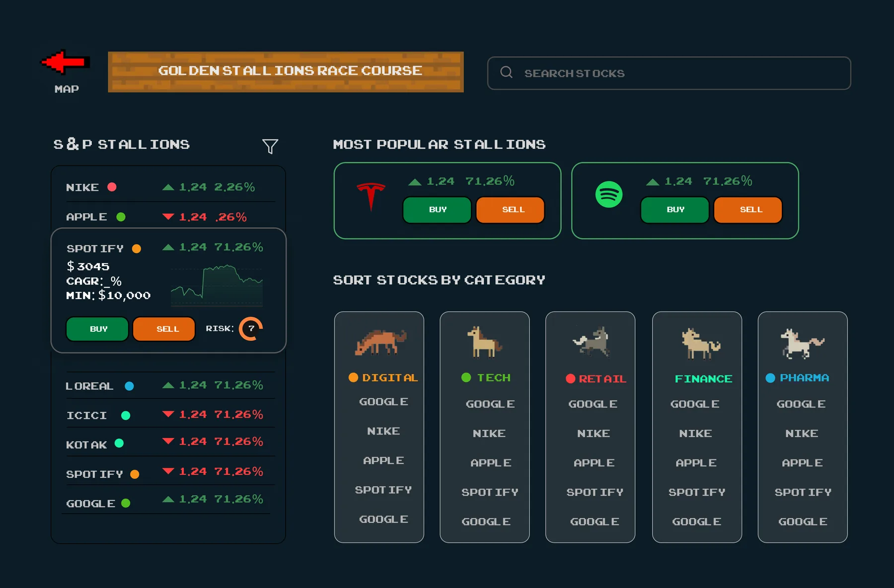The width and height of the screenshot is (894, 588).
Task: Click the search magnifier icon
Action: tap(506, 73)
